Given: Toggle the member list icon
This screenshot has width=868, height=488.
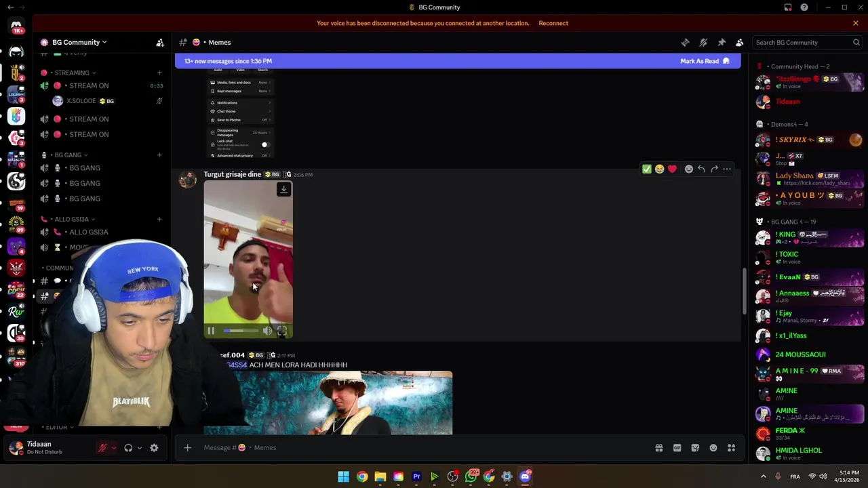Looking at the screenshot, I should click(740, 42).
